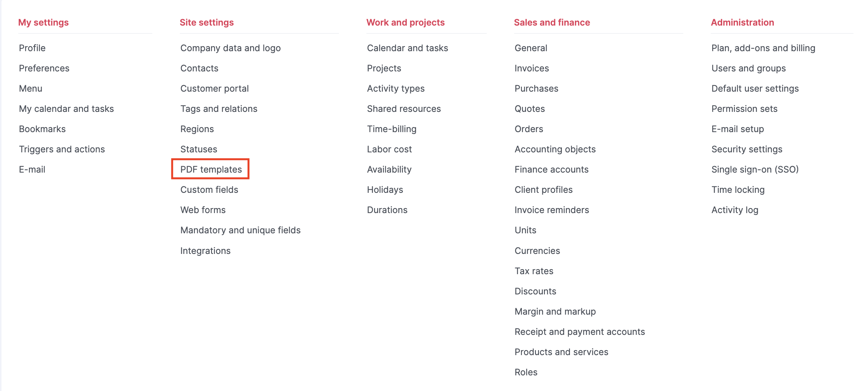Click Invoices under Sales and finance

point(531,68)
